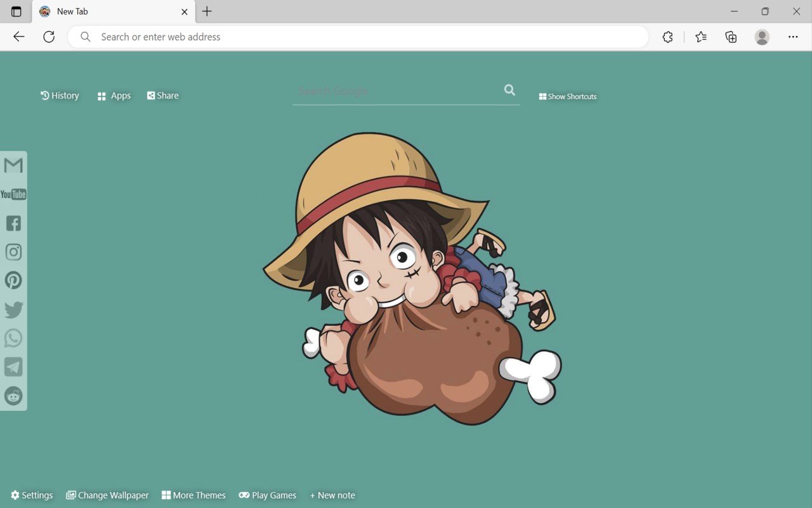Image resolution: width=812 pixels, height=508 pixels.
Task: Open the browser Extensions menu
Action: [667, 37]
